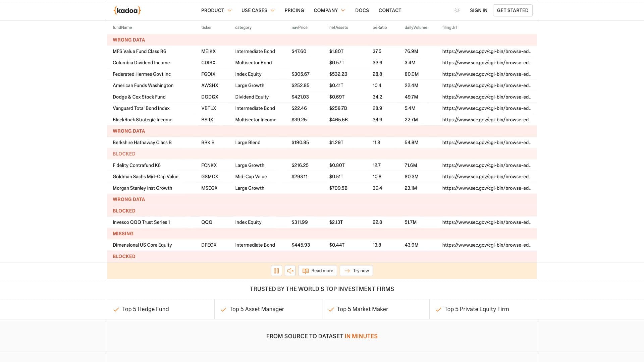644x362 pixels.
Task: Select the navPrice column header
Action: click(300, 27)
